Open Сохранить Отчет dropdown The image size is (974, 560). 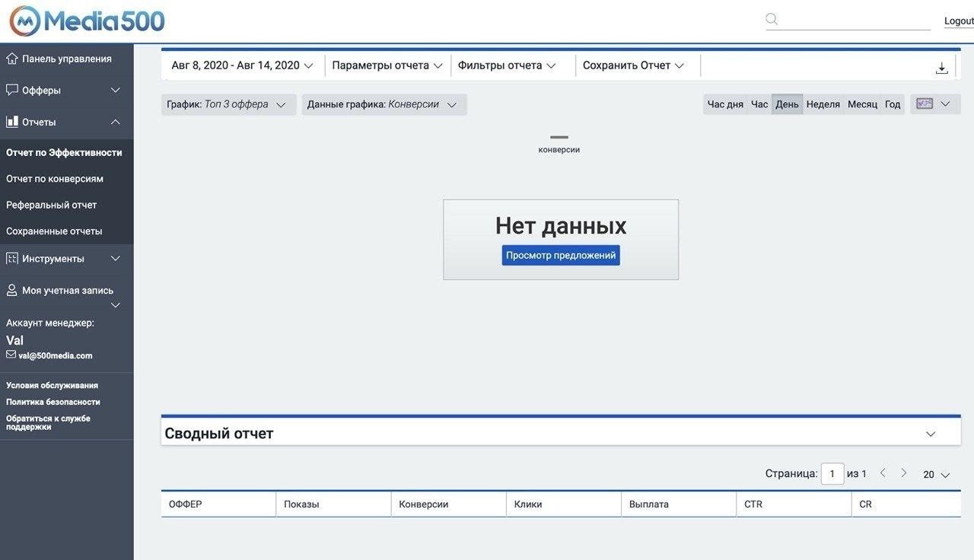coord(634,65)
